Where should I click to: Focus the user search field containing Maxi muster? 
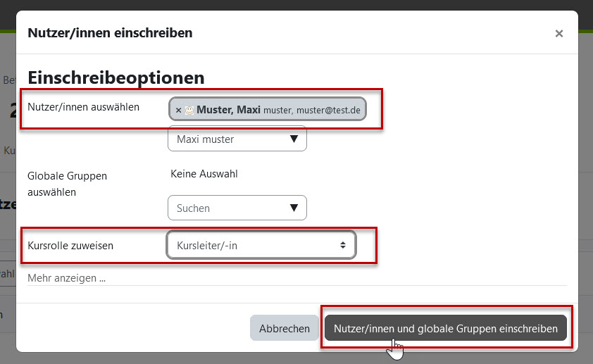[225, 139]
